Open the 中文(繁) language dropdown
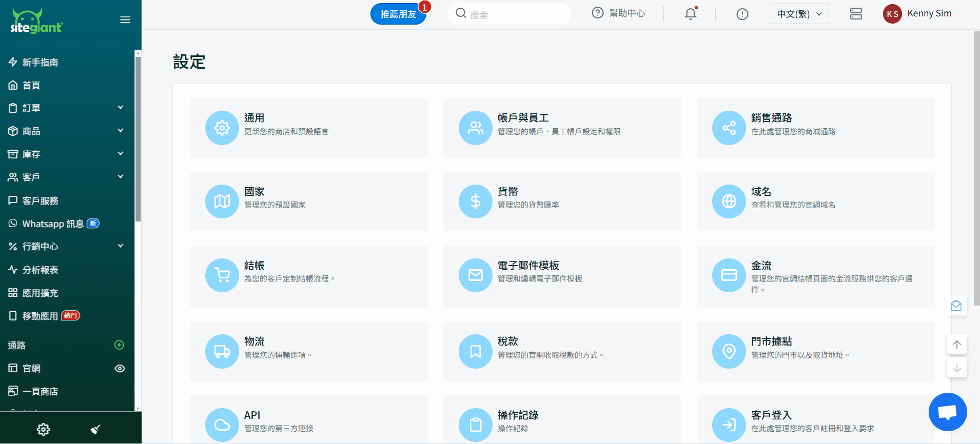Screen dimensions: 980x444 click(x=799, y=14)
